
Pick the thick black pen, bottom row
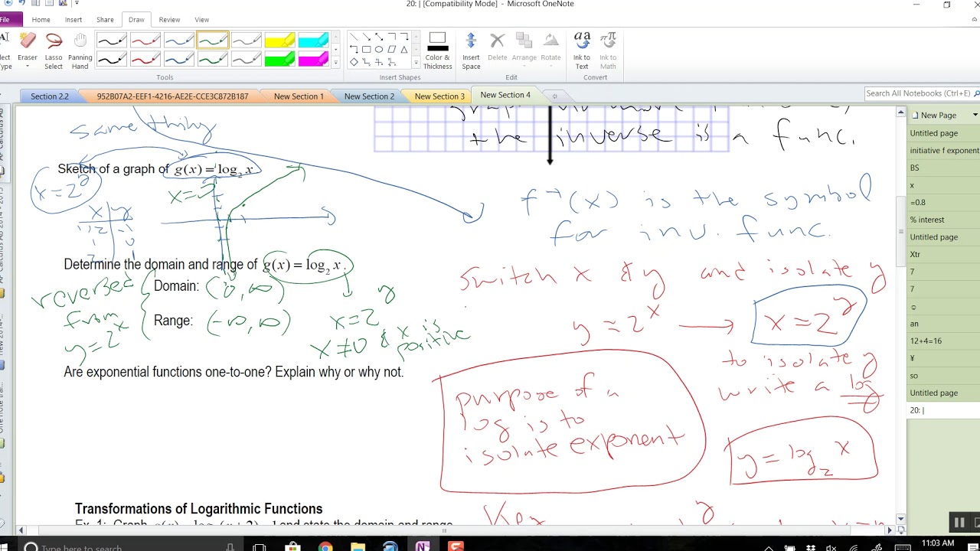(111, 59)
